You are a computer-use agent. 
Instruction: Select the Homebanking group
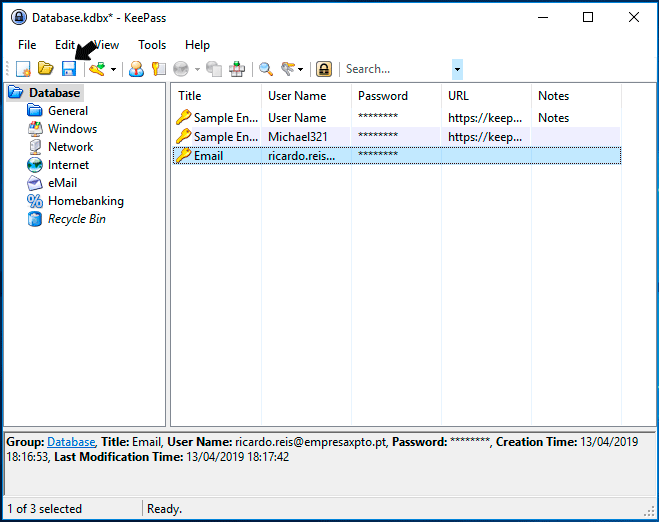click(x=86, y=201)
